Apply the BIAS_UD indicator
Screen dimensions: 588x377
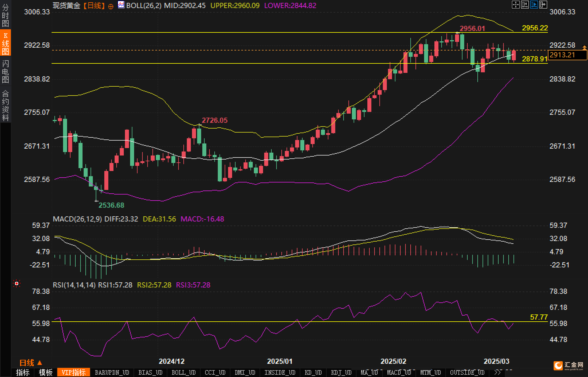point(150,372)
